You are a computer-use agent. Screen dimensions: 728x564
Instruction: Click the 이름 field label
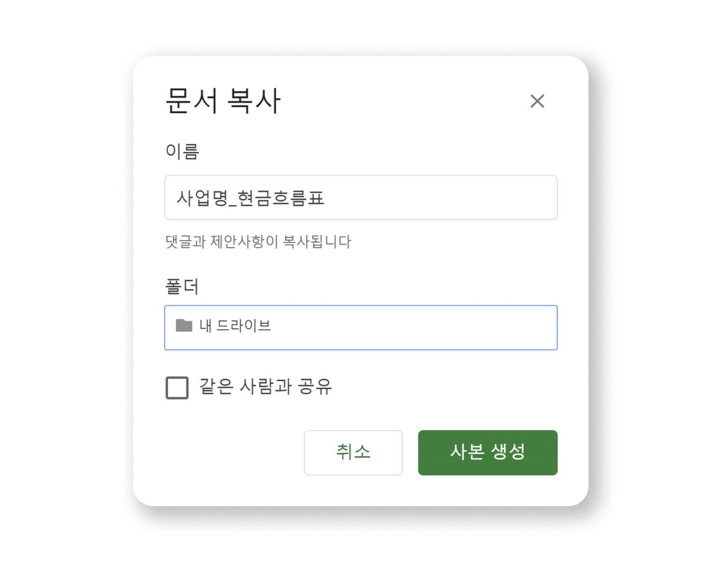tap(182, 151)
